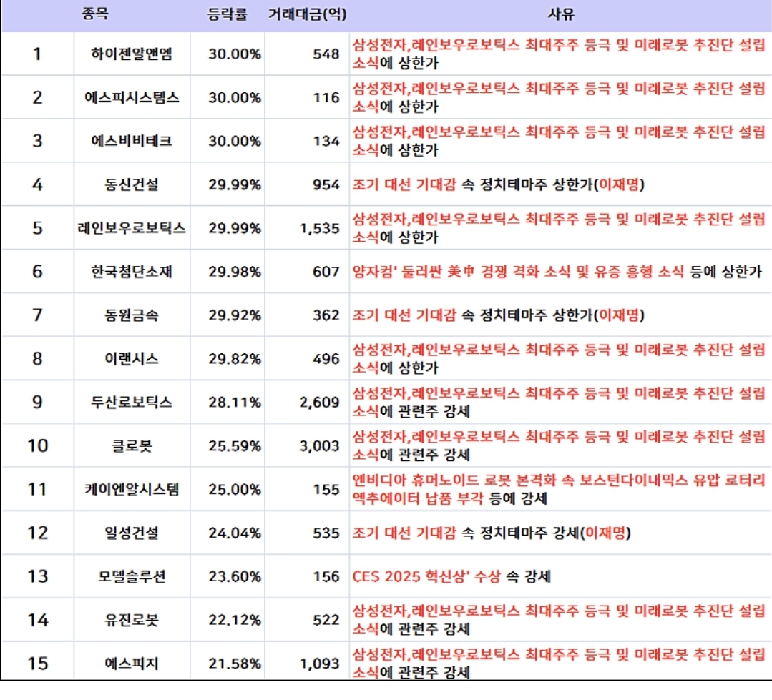The image size is (772, 700).
Task: Click rank number 15
Action: (x=37, y=663)
